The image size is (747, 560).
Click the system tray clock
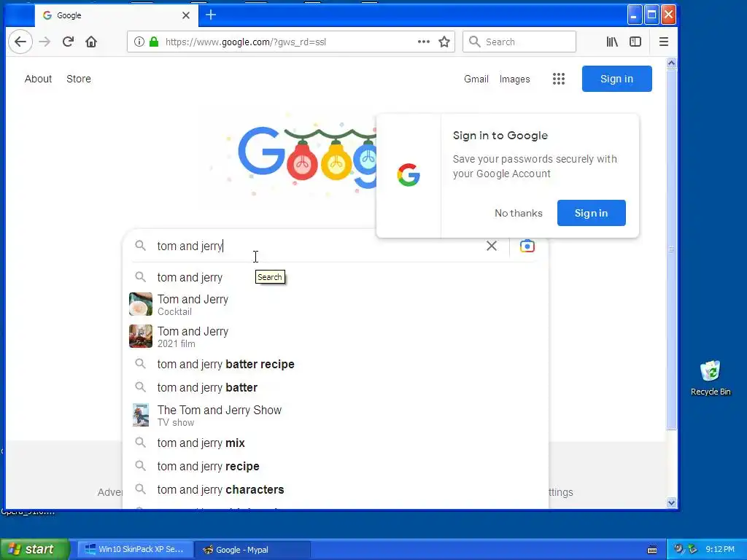point(720,550)
